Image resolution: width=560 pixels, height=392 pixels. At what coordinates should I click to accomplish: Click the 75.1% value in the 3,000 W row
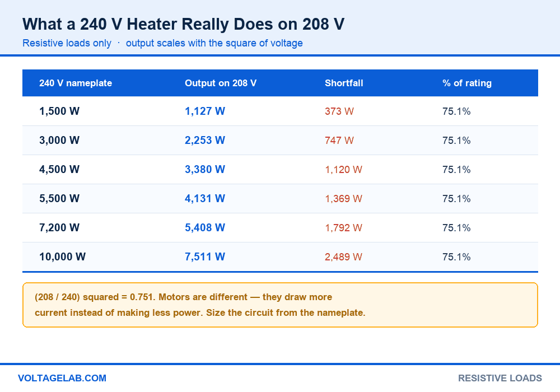click(x=456, y=141)
